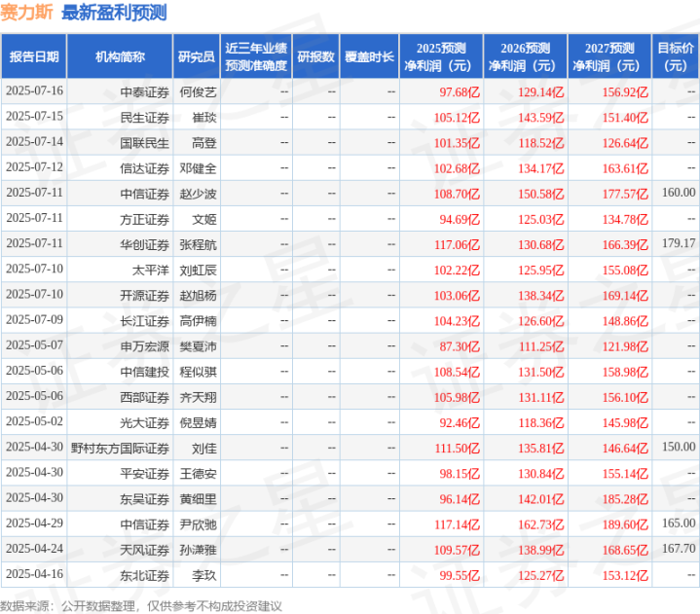Screen dimensions: 700x614
Task: Click the 机构简称 column header
Action: (x=120, y=56)
